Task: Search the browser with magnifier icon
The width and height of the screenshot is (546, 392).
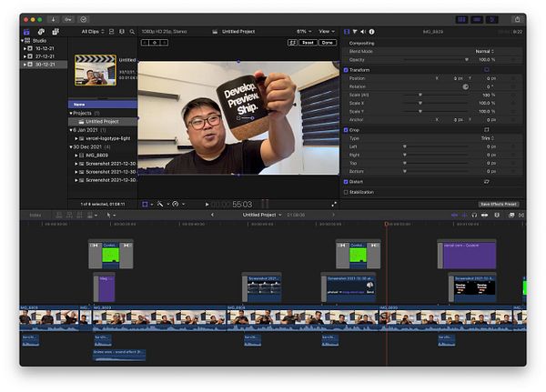Action: (x=133, y=31)
